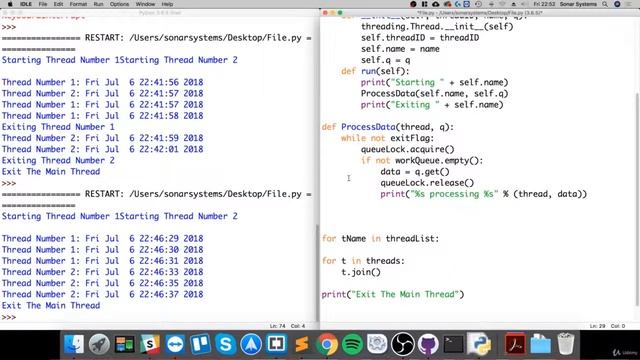Click line 'self.threadID = threadID'
The height and width of the screenshot is (360, 640).
pyautogui.click(x=420, y=38)
